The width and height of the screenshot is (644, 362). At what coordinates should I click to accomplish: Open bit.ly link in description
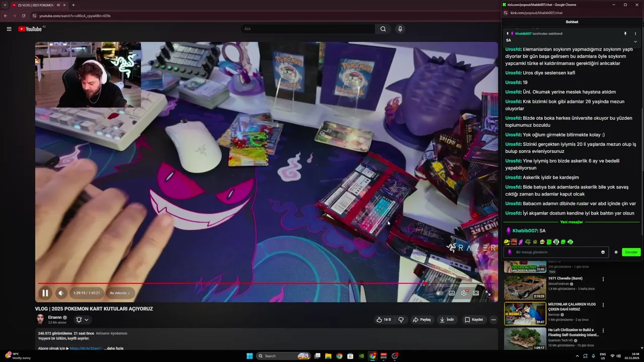86,348
